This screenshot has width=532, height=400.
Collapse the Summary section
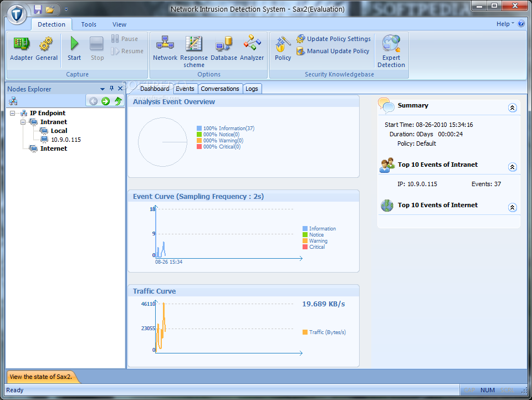click(512, 108)
